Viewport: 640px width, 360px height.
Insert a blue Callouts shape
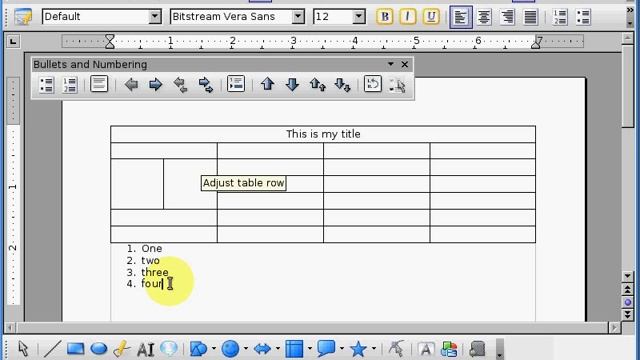point(326,349)
